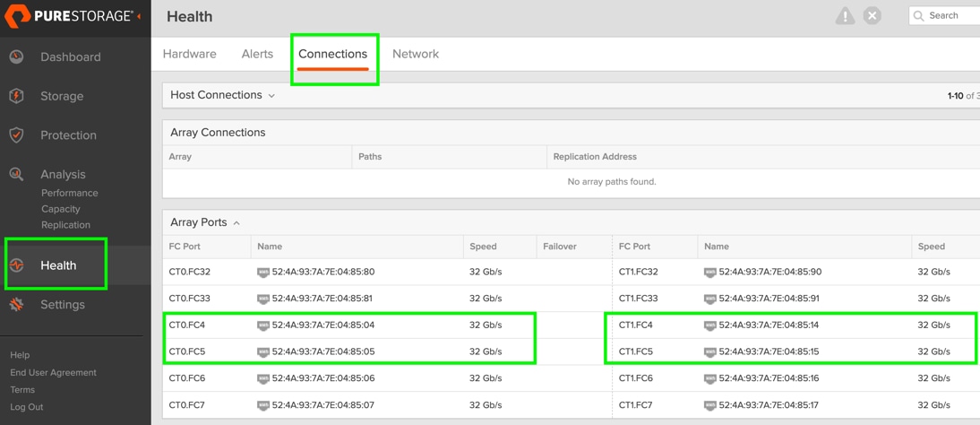
Task: Click the gray X status icon
Action: [x=873, y=16]
